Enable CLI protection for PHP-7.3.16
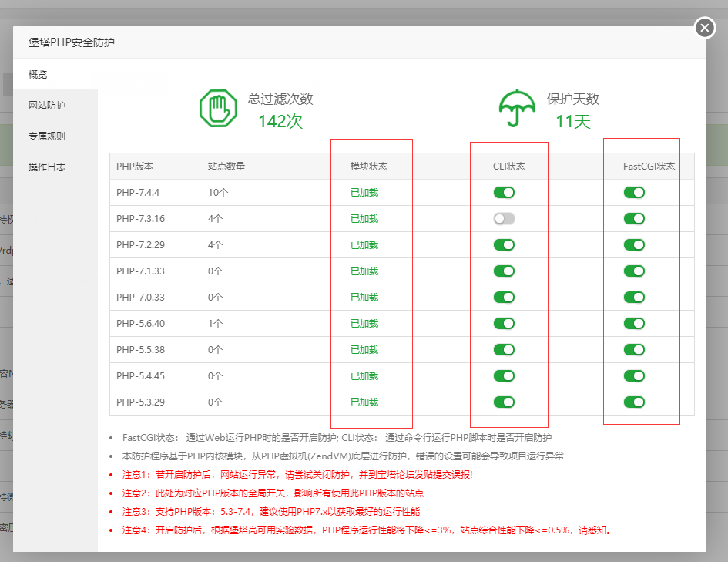Image resolution: width=728 pixels, height=562 pixels. 504,219
